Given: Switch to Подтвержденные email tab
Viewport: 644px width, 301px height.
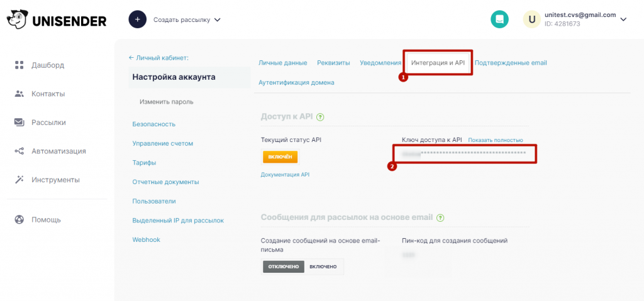Looking at the screenshot, I should [511, 63].
